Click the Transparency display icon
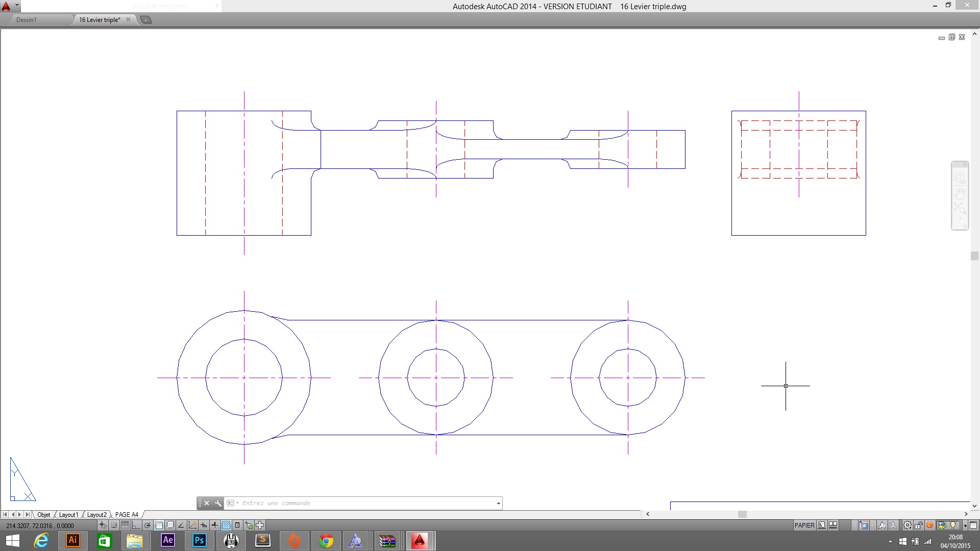Screen dimensions: 980x551 226,525
